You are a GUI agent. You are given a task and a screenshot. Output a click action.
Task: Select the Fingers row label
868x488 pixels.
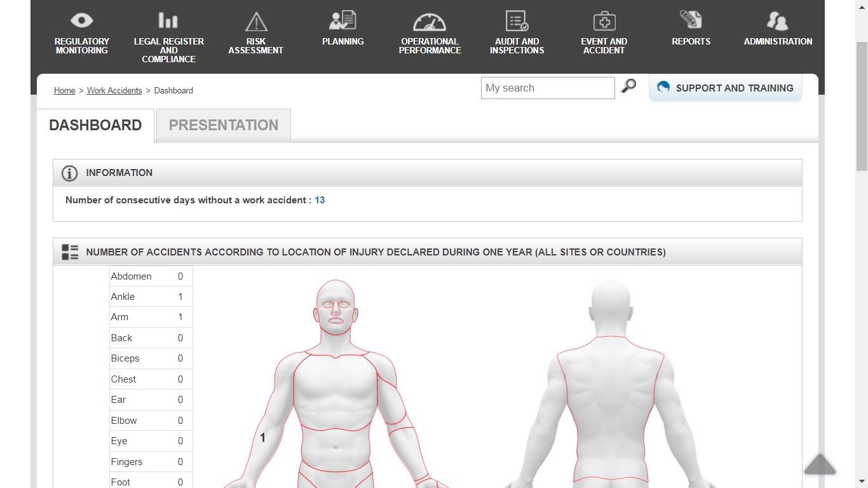pos(126,462)
